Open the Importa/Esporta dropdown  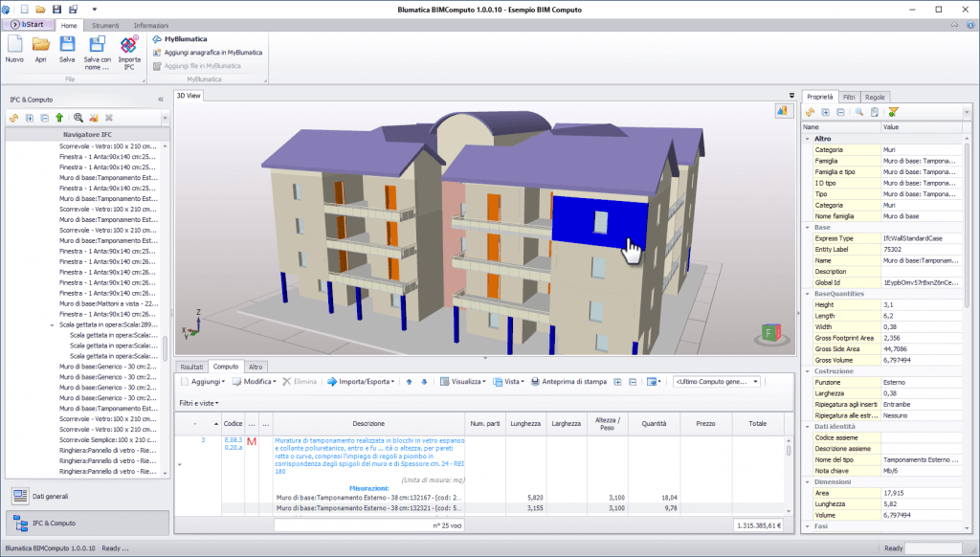pos(361,382)
